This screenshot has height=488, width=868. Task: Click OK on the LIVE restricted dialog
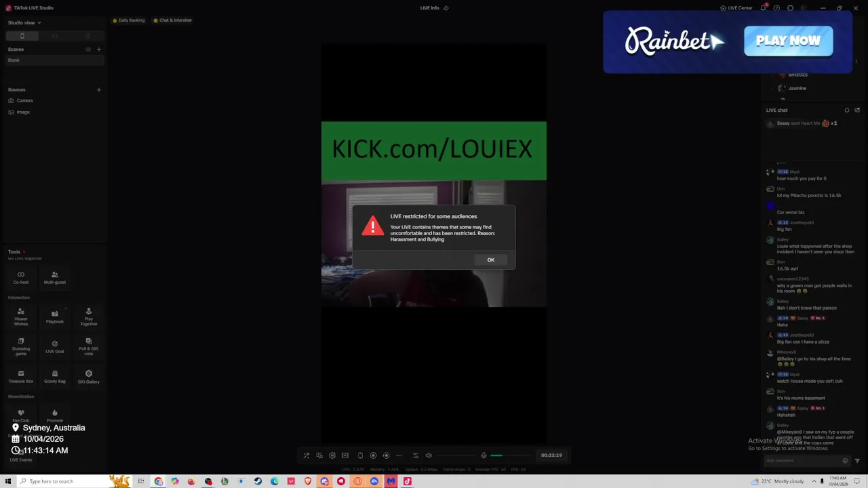490,260
